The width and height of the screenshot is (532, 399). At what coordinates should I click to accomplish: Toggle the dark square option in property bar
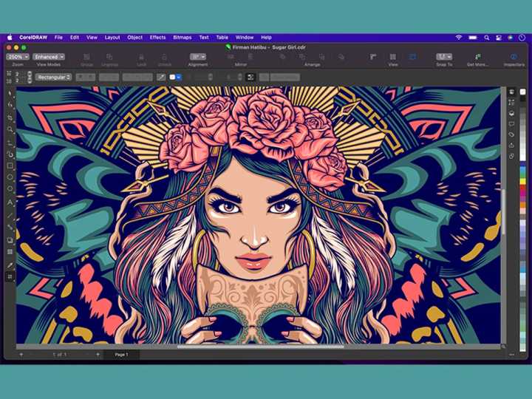(250, 78)
